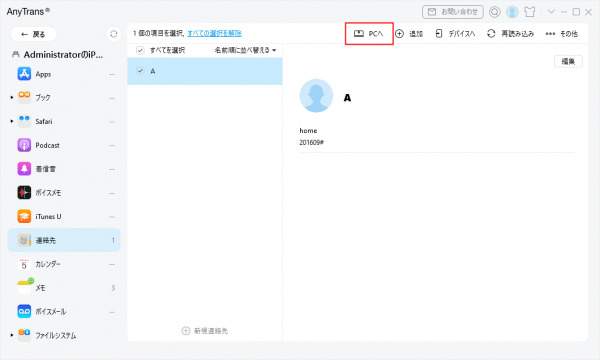Image resolution: width=600 pixels, height=360 pixels.
Task: Click the デバイスへ transfer icon
Action: click(x=439, y=34)
